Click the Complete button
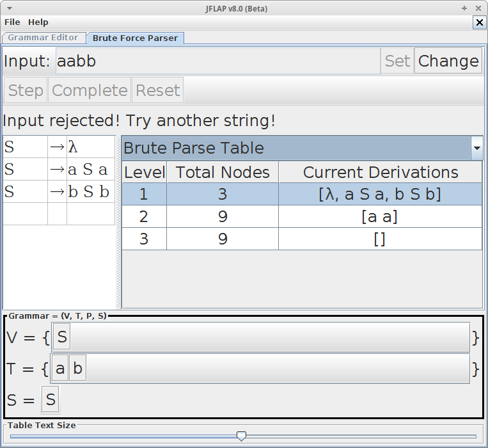 point(90,90)
